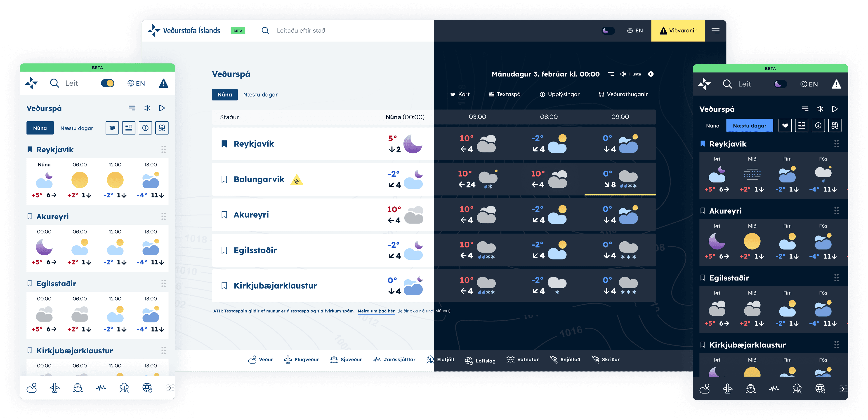Bookmark Egilsstaðir in desktop table
The height and width of the screenshot is (420, 868).
(224, 250)
